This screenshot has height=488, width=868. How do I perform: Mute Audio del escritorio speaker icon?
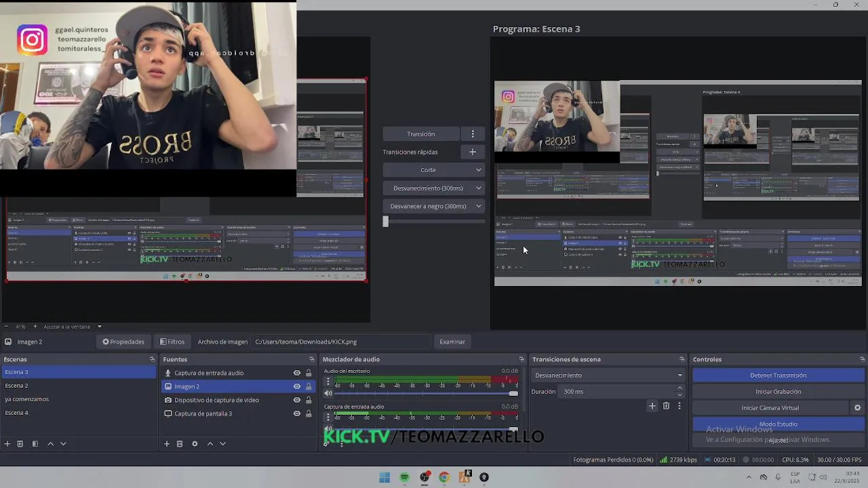pos(328,393)
